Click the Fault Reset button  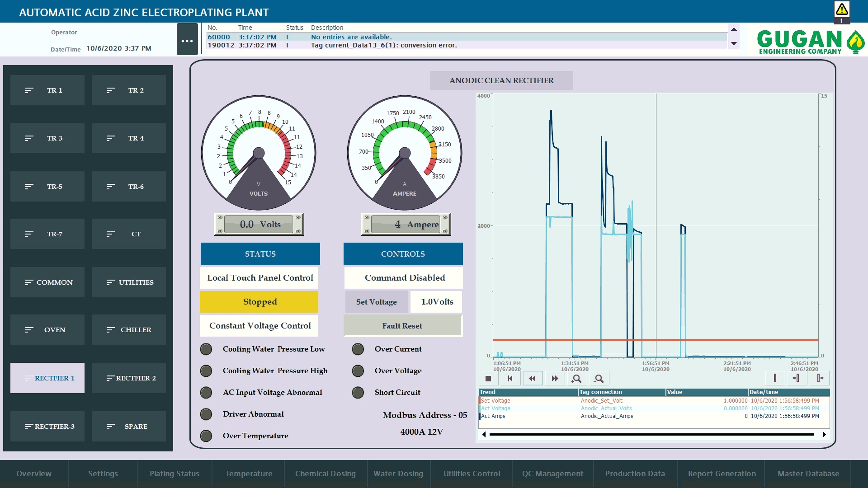point(402,326)
